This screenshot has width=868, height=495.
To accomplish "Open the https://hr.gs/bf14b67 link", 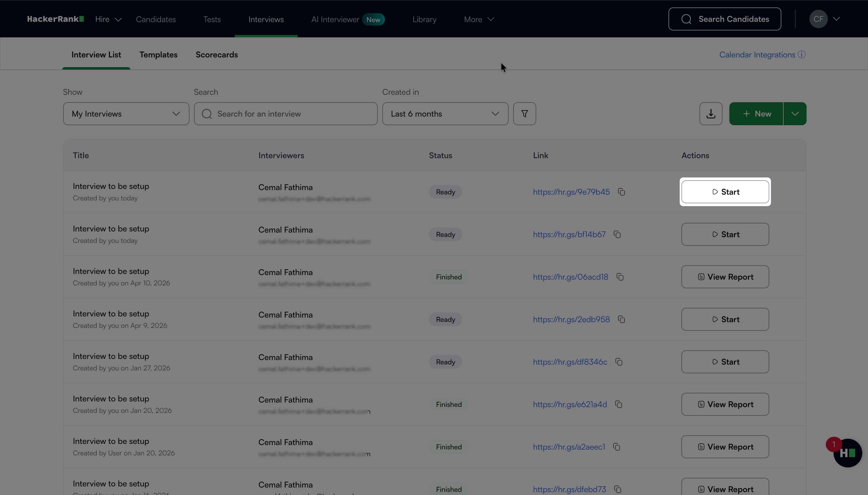I will [569, 235].
